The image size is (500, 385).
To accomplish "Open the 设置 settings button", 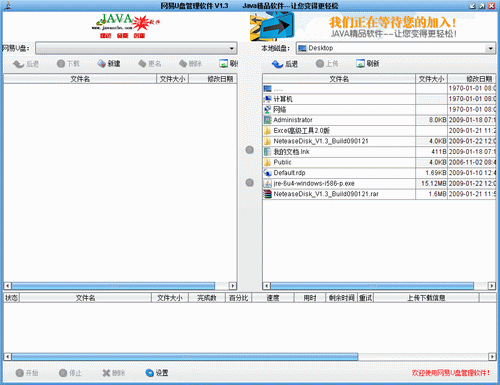I will tap(157, 373).
